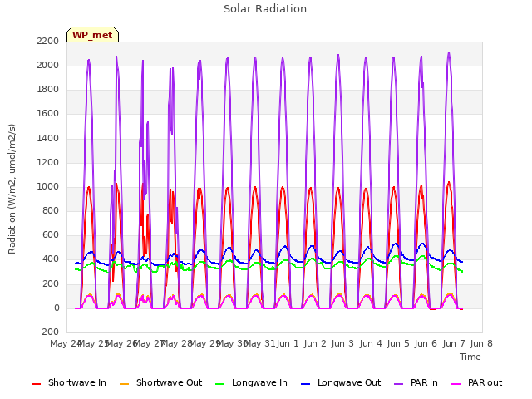Image resolution: width=532 pixels, height=399 pixels.
Task: Click the Jun 4 x-axis date label
Action: click(x=371, y=343)
